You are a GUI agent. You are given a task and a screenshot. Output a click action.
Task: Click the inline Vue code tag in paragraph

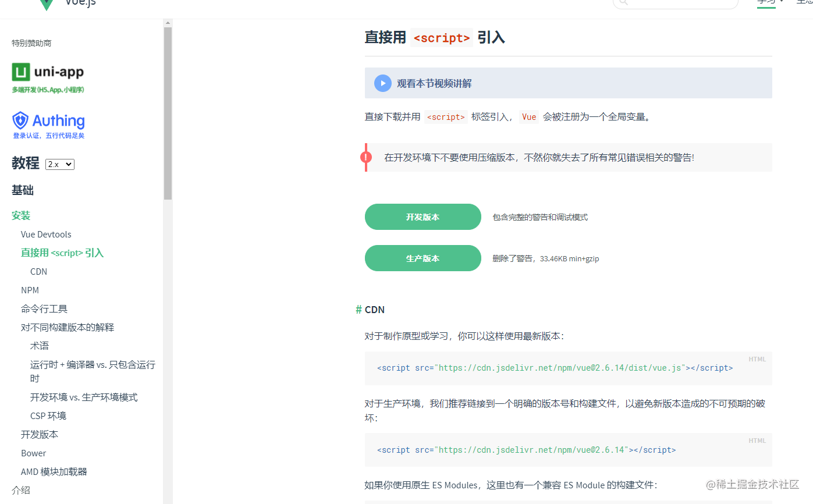[x=529, y=117]
